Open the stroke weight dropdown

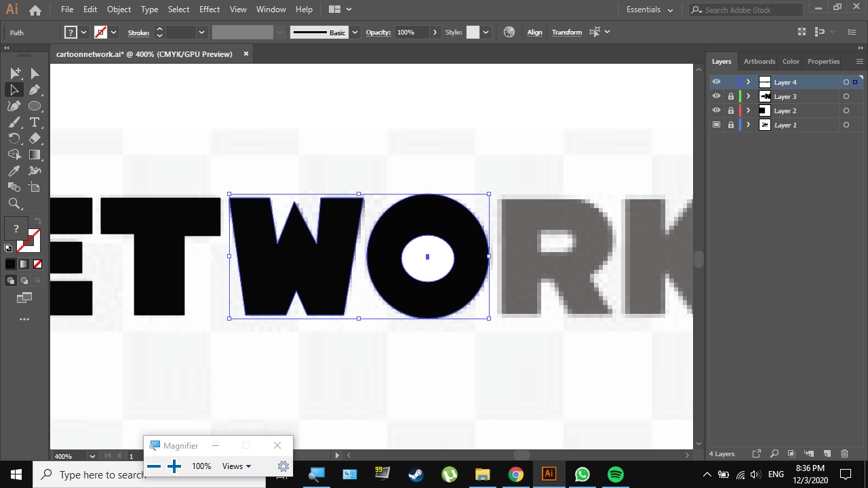click(201, 32)
